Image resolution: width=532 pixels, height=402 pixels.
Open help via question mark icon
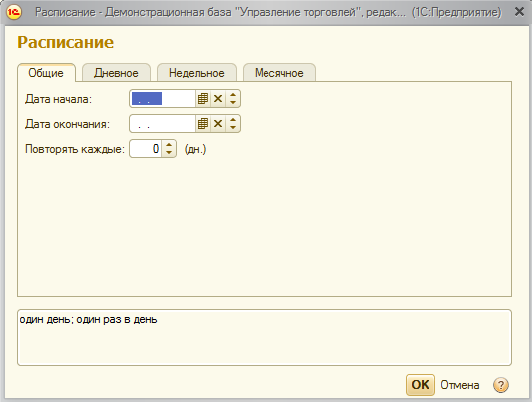click(501, 385)
